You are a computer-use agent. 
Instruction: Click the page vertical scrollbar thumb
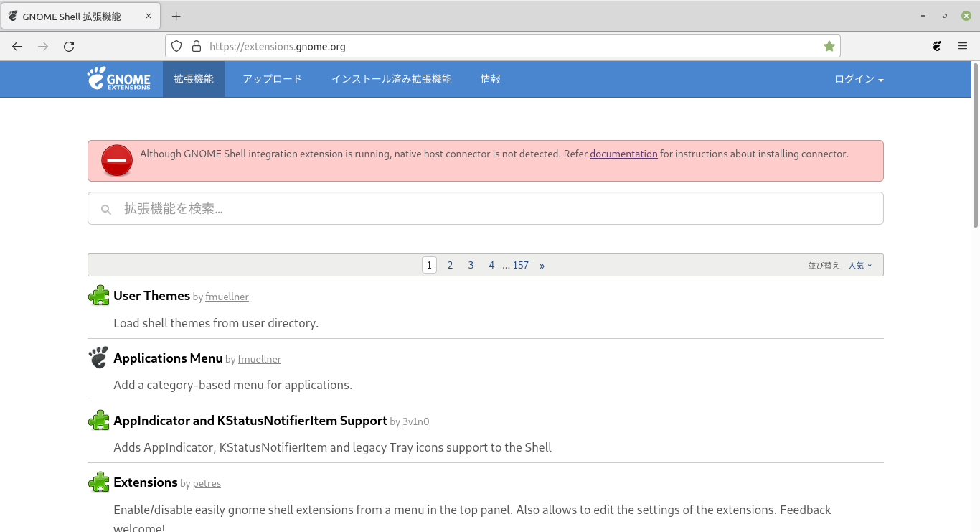coord(976,145)
